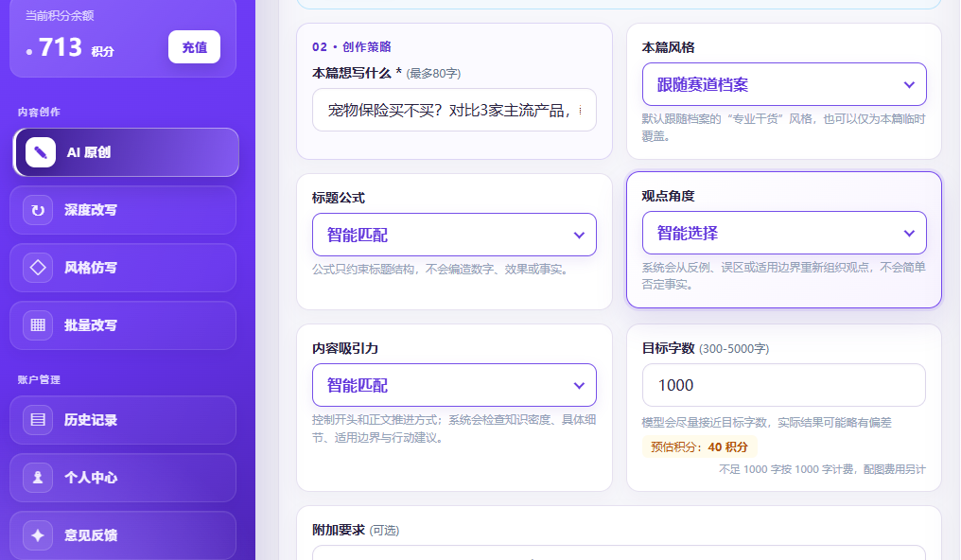
Task: Open the 本篇风格 dropdown 跟随赛道档案
Action: click(x=784, y=84)
